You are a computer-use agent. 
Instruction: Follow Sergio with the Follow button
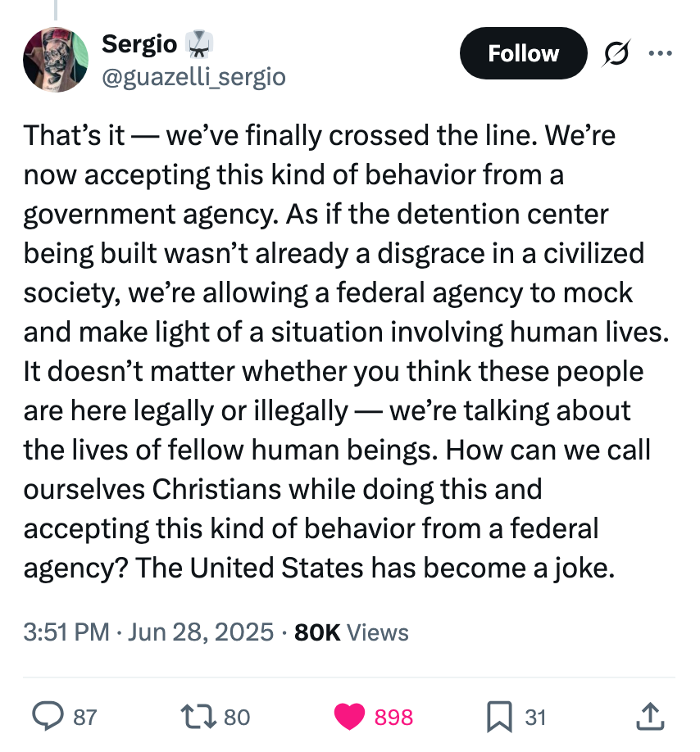click(x=523, y=53)
